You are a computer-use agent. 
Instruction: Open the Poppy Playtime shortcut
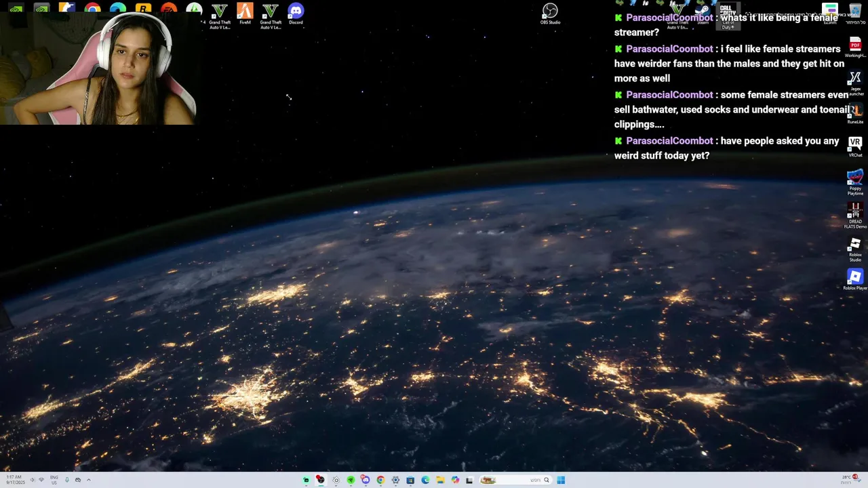point(855,182)
